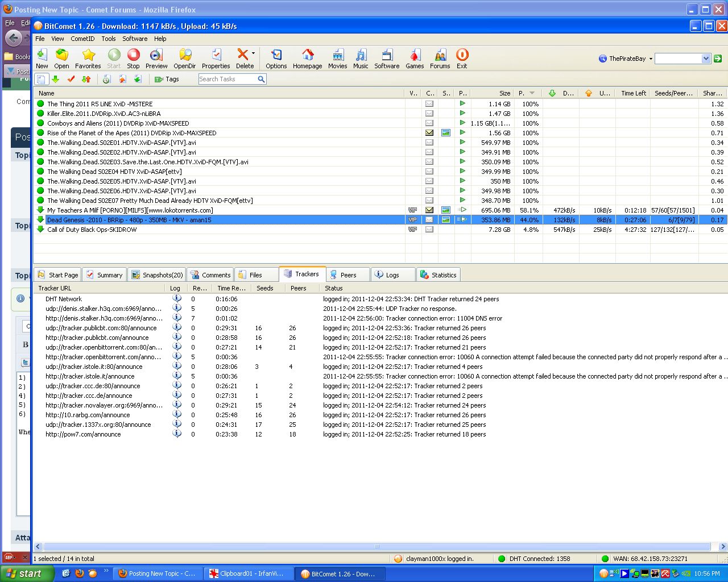
Task: Toggle comment envelope for Rise of the Planet
Action: tap(429, 133)
